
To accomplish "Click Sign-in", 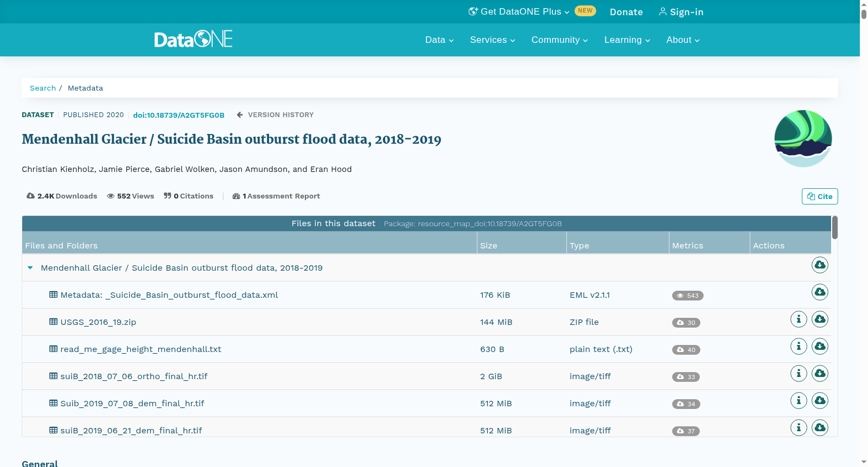I will click(x=681, y=12).
